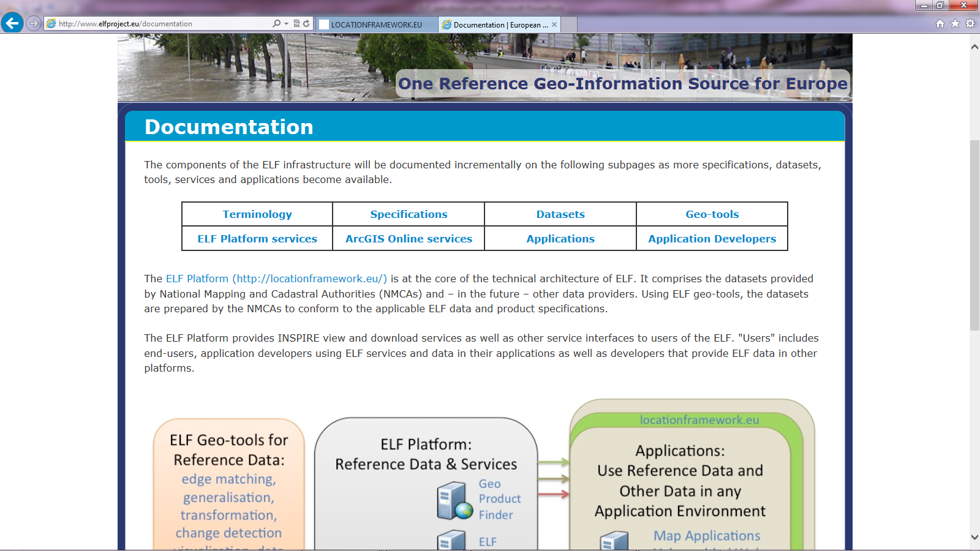Screen dimensions: 980x551
Task: Close the Documentation tab with its X
Action: tap(554, 24)
